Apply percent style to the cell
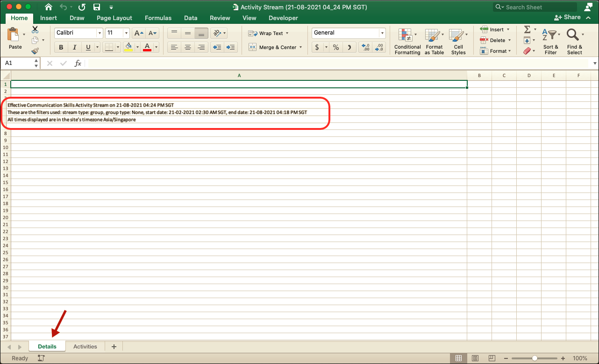 click(x=335, y=47)
